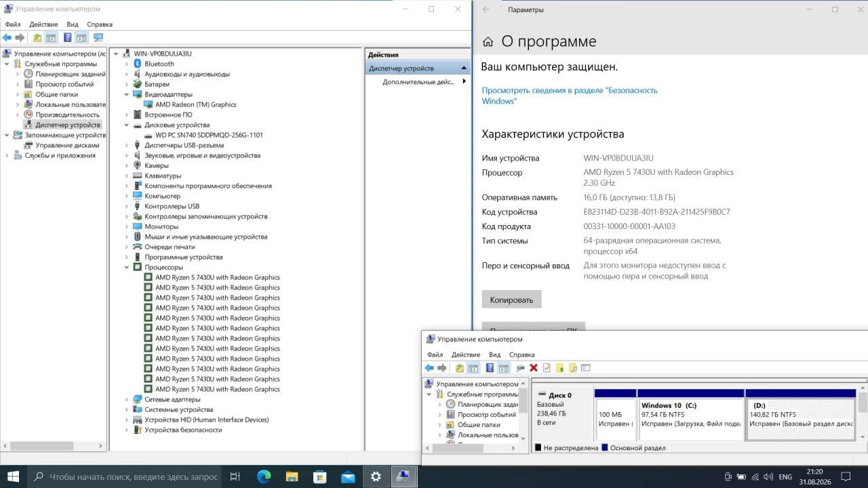The width and height of the screenshot is (868, 488).
Task: Open Безопасность Windows details link
Action: 570,96
